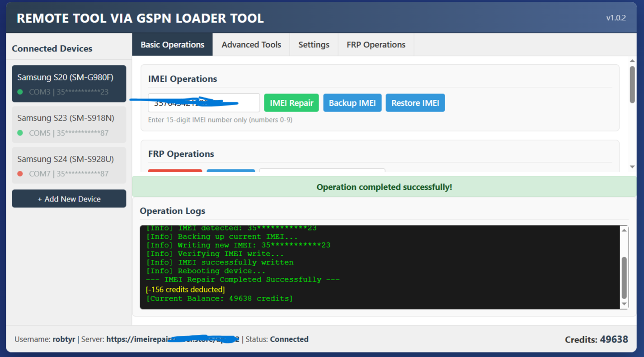Open the Basic Operations tab
The image size is (644, 357).
(x=172, y=45)
